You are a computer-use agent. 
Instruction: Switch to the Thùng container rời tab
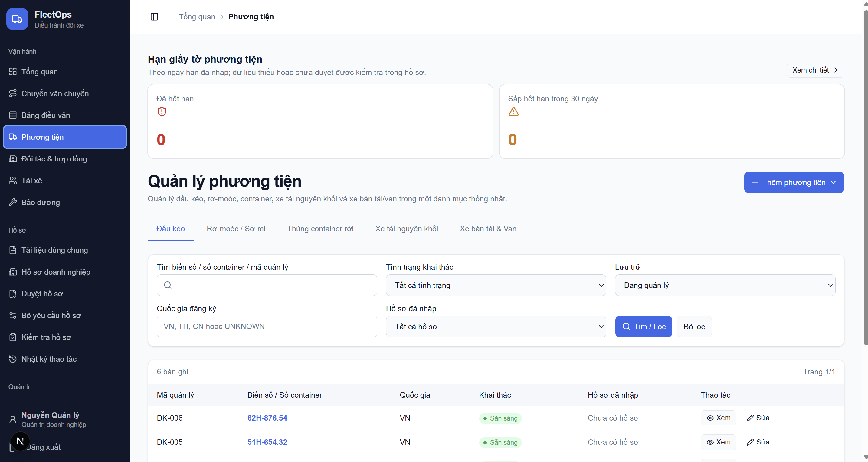[320, 229]
